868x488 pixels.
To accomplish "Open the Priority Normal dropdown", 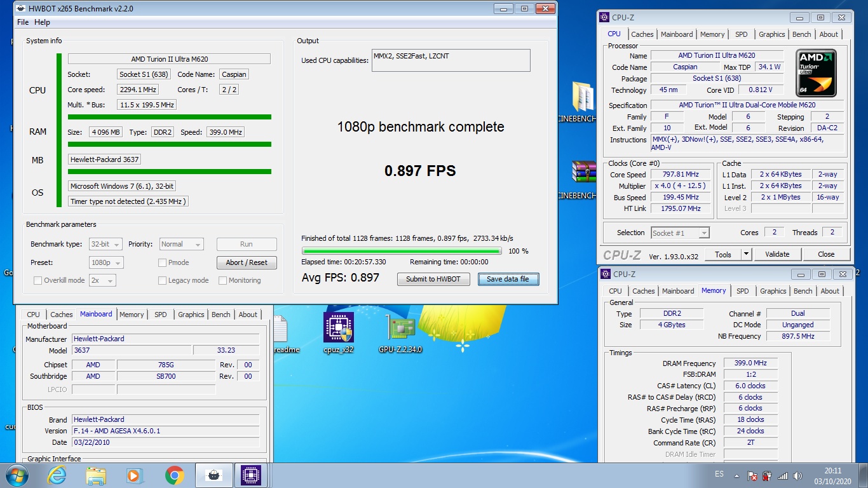I will click(x=181, y=244).
